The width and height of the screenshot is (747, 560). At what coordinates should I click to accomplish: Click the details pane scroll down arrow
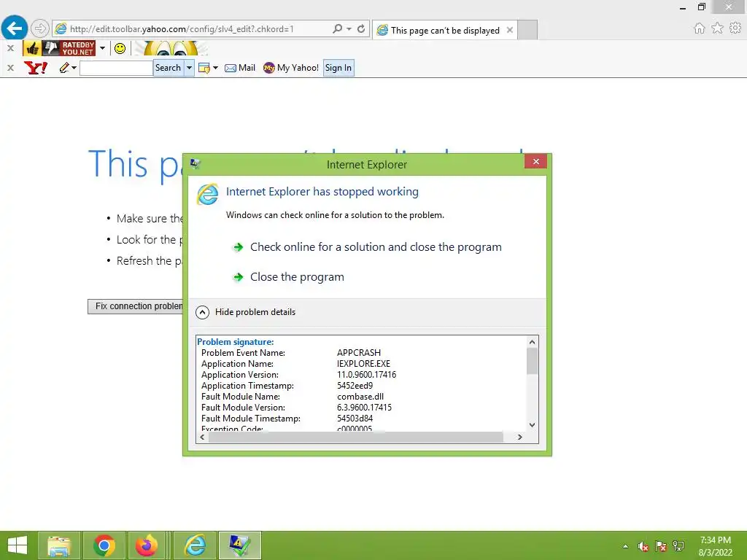pyautogui.click(x=532, y=425)
